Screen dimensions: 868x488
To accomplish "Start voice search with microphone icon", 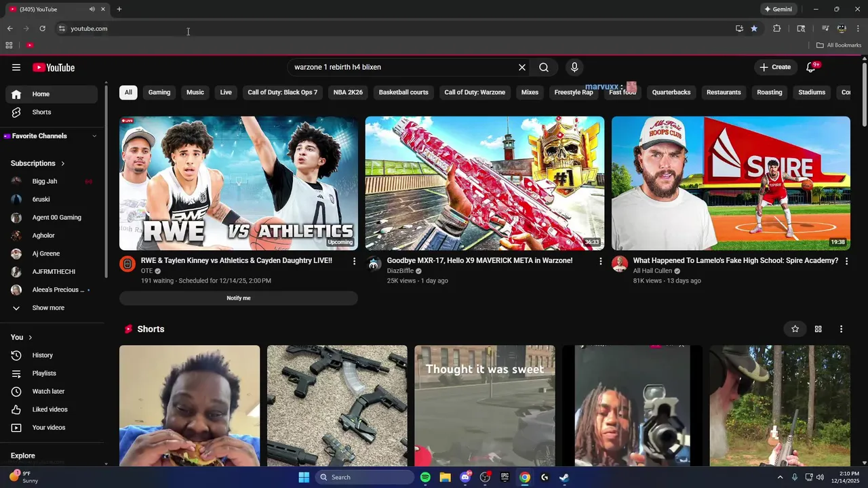I will (x=574, y=67).
